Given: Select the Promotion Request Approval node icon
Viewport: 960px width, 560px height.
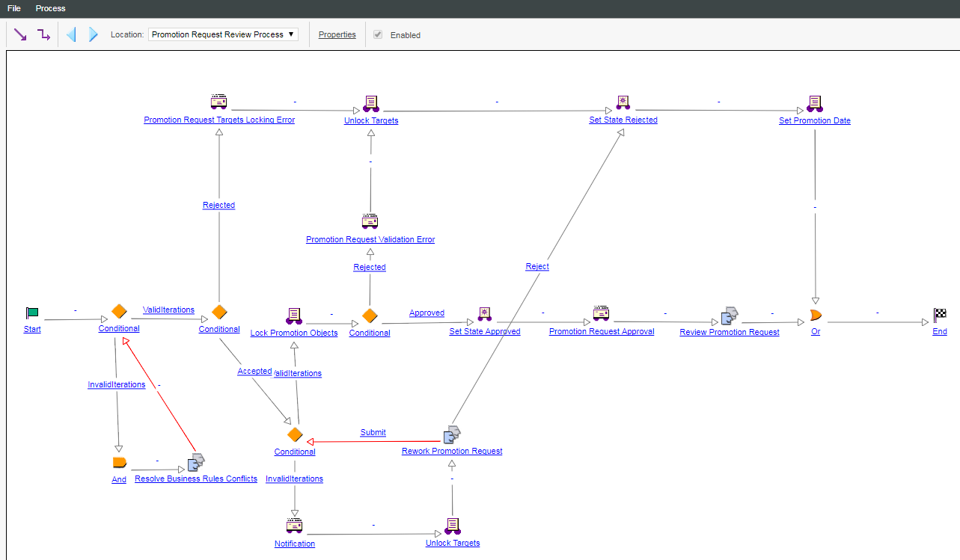Looking at the screenshot, I should pos(602,314).
